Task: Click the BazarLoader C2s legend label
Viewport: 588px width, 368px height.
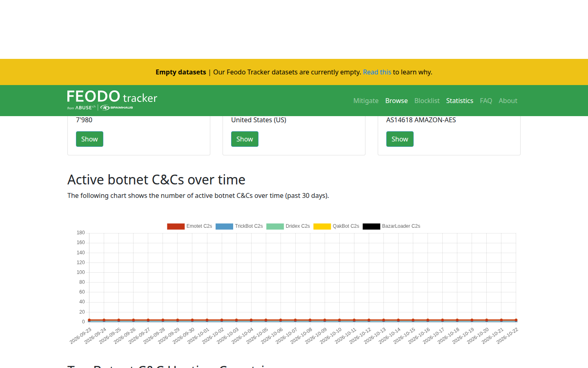Action: [x=401, y=226]
